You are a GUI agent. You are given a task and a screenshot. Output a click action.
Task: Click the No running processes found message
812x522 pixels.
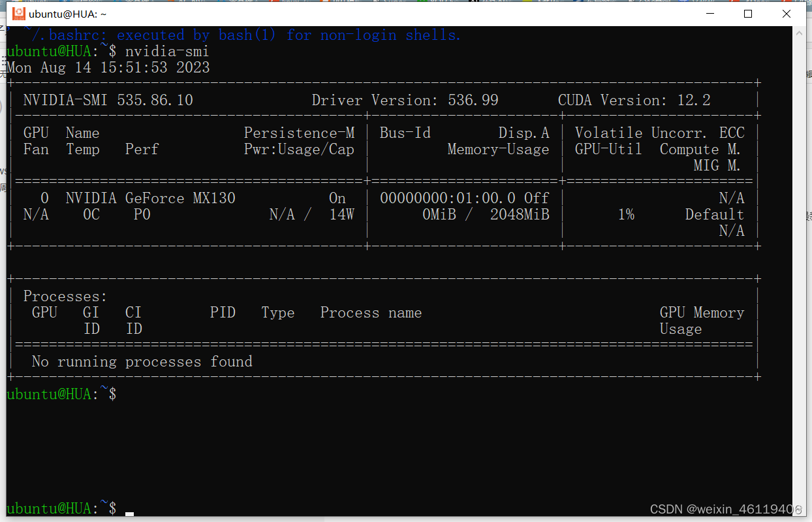coord(143,361)
